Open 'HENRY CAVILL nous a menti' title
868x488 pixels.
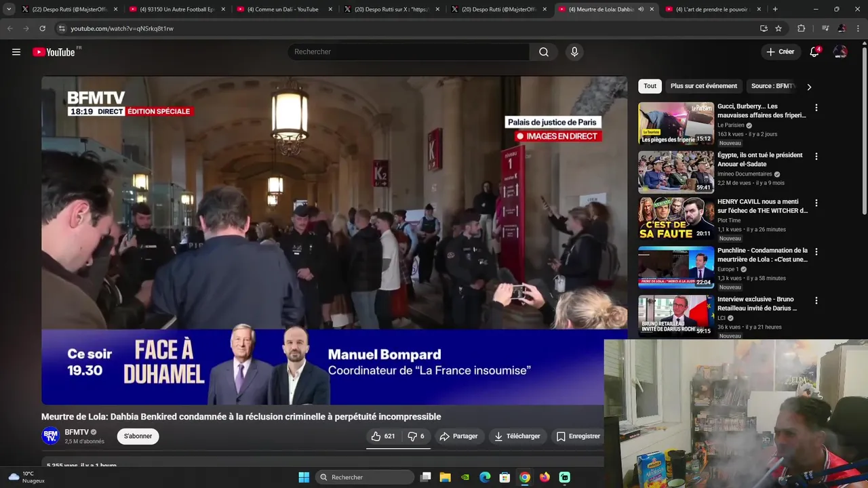pos(762,206)
